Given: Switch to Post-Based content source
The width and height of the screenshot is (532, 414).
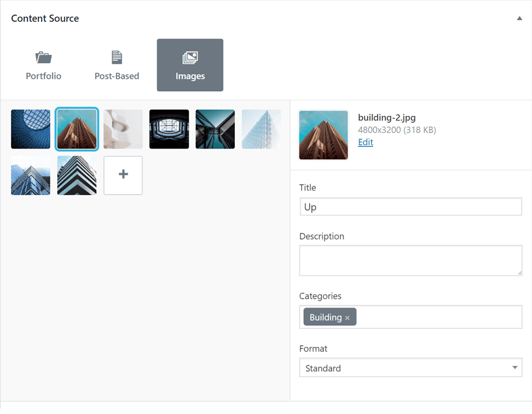Looking at the screenshot, I should (116, 65).
